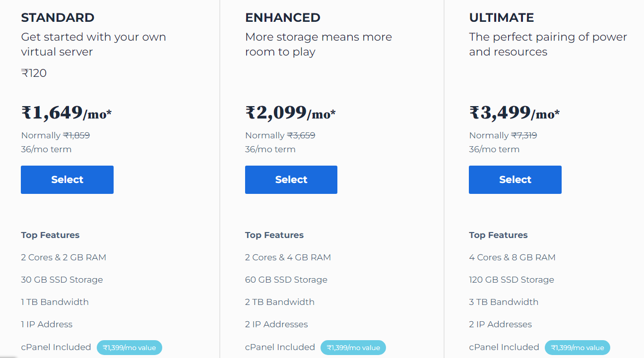Click 4 Cores & 8 GB RAM feature

512,257
